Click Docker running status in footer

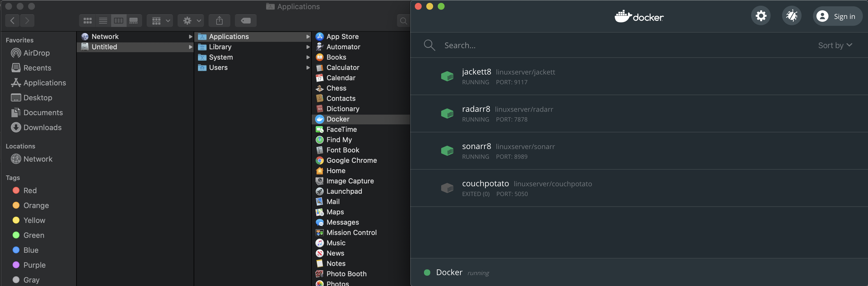pyautogui.click(x=457, y=273)
